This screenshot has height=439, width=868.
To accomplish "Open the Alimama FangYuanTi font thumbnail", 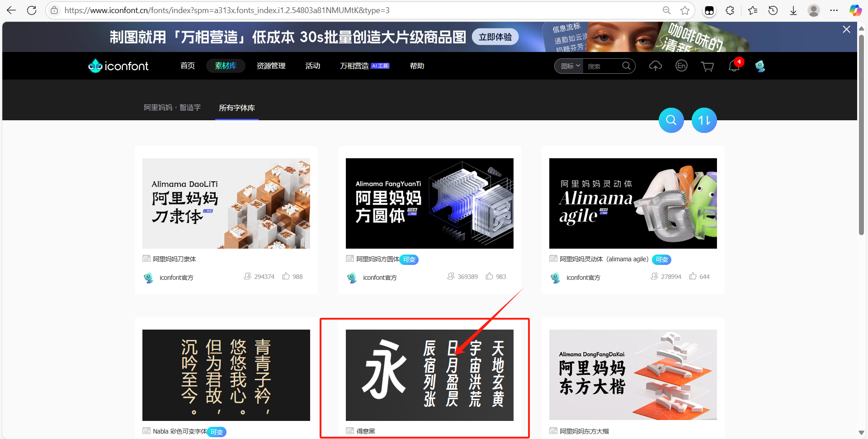I will (x=429, y=203).
